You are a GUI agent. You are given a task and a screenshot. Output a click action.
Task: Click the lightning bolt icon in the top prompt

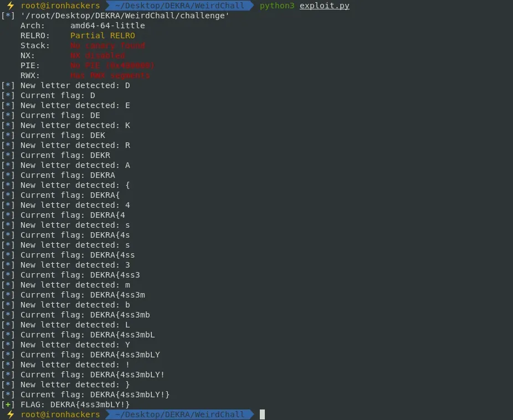click(10, 6)
